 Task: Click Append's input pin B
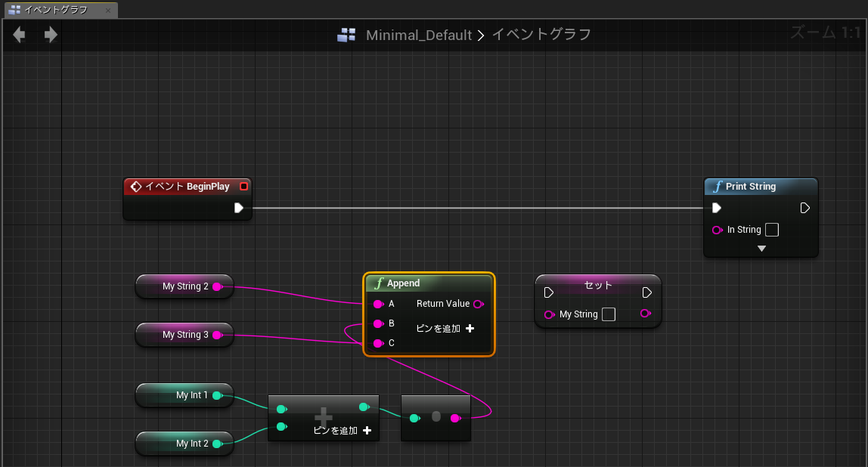(379, 323)
